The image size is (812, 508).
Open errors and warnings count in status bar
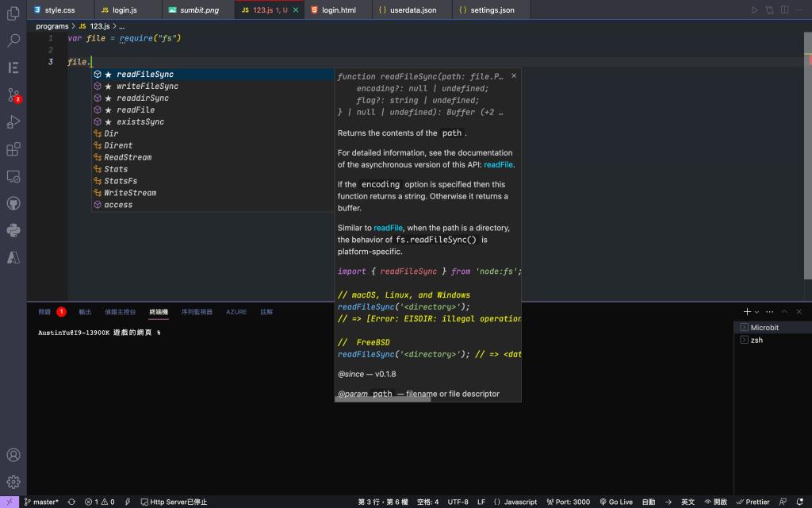pos(99,502)
